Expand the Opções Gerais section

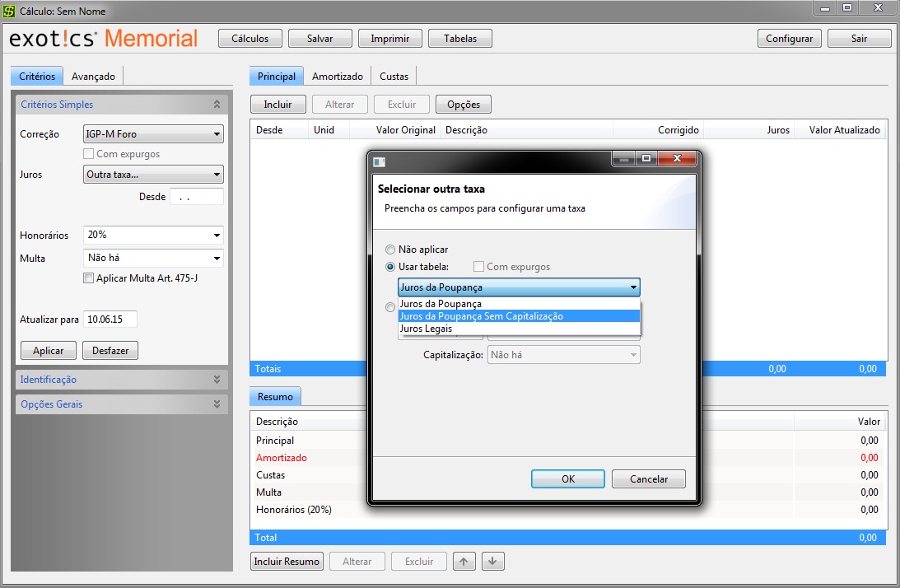(x=217, y=404)
